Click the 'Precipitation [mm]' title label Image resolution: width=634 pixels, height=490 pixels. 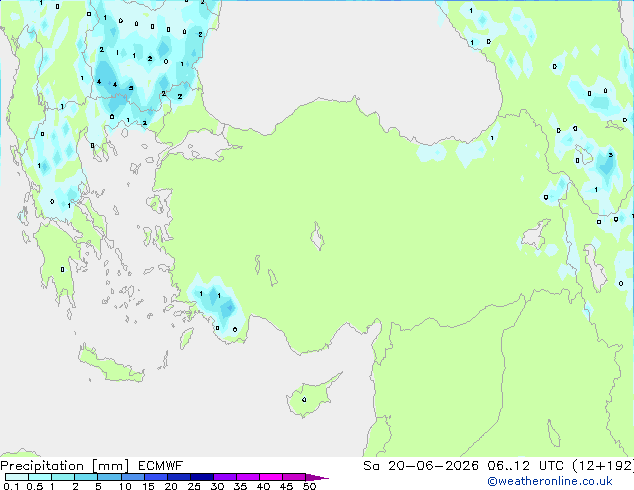[x=65, y=466]
